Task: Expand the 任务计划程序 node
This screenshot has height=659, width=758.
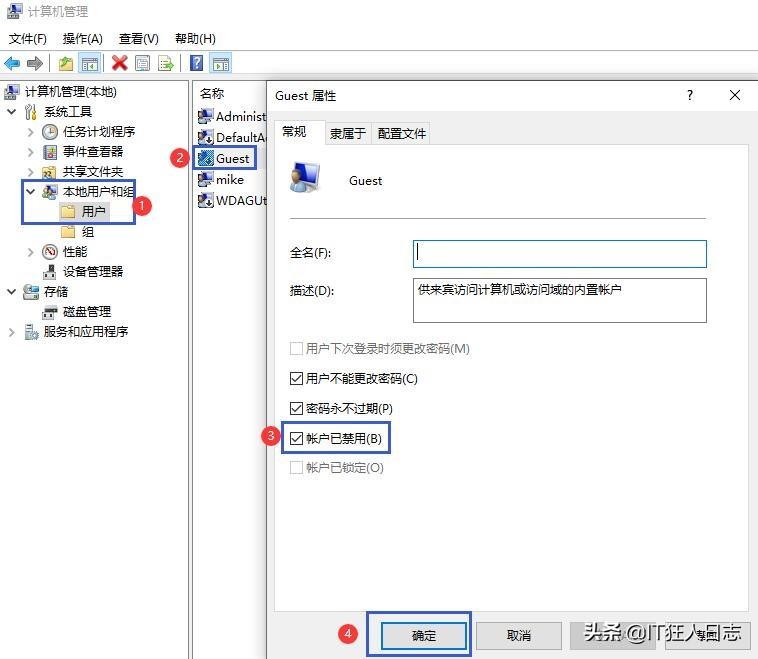Action: (x=30, y=132)
